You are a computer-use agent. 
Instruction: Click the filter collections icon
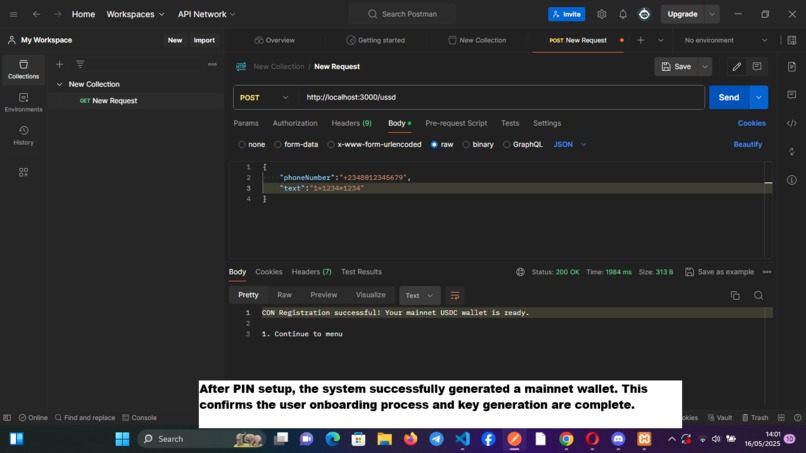(x=80, y=64)
